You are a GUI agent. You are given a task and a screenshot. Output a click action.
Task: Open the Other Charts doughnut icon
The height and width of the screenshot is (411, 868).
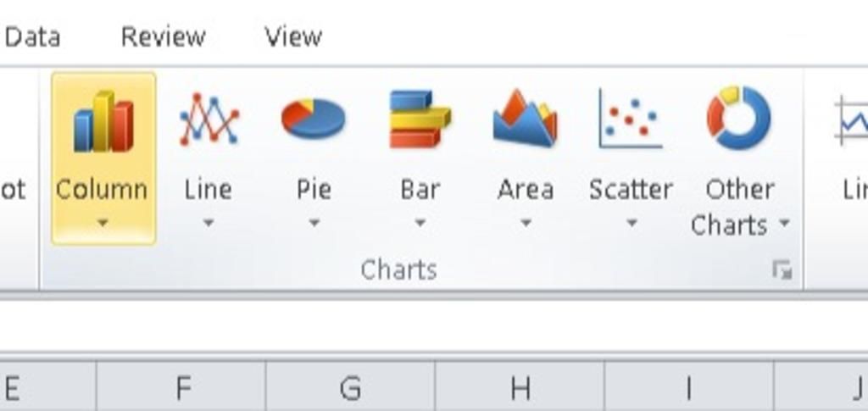[x=738, y=118]
